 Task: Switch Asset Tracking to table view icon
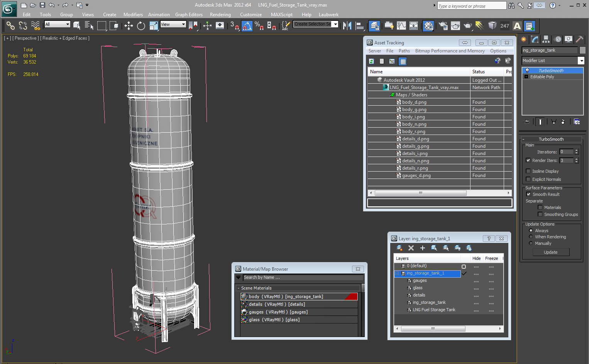click(x=403, y=61)
